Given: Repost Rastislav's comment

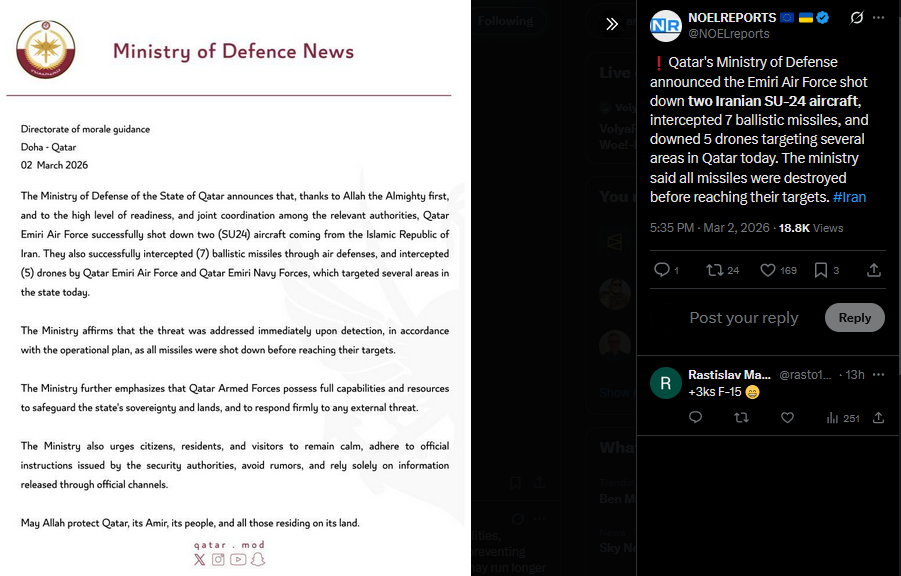Looking at the screenshot, I should [741, 417].
